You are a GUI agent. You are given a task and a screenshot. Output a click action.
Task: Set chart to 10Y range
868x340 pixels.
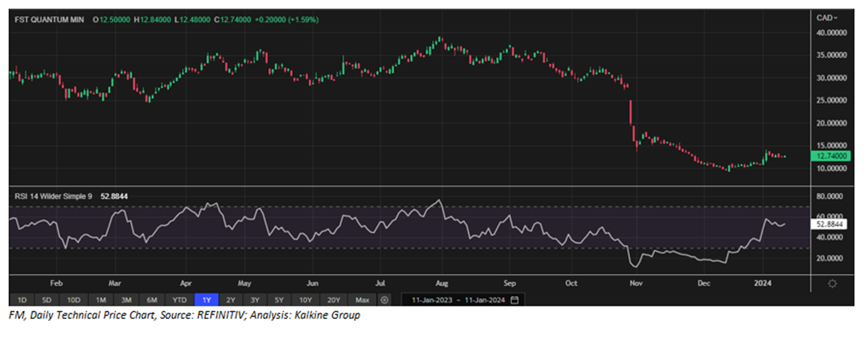click(x=306, y=300)
